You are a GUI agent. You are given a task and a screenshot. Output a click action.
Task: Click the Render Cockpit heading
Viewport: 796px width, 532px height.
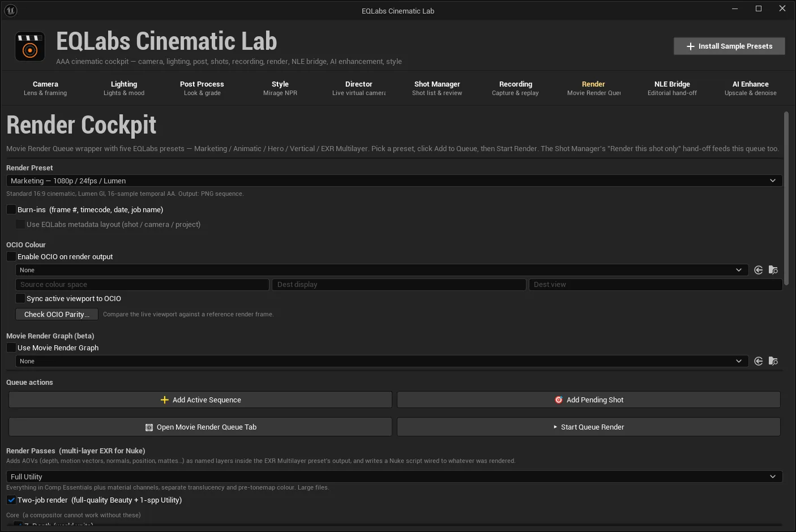click(82, 125)
